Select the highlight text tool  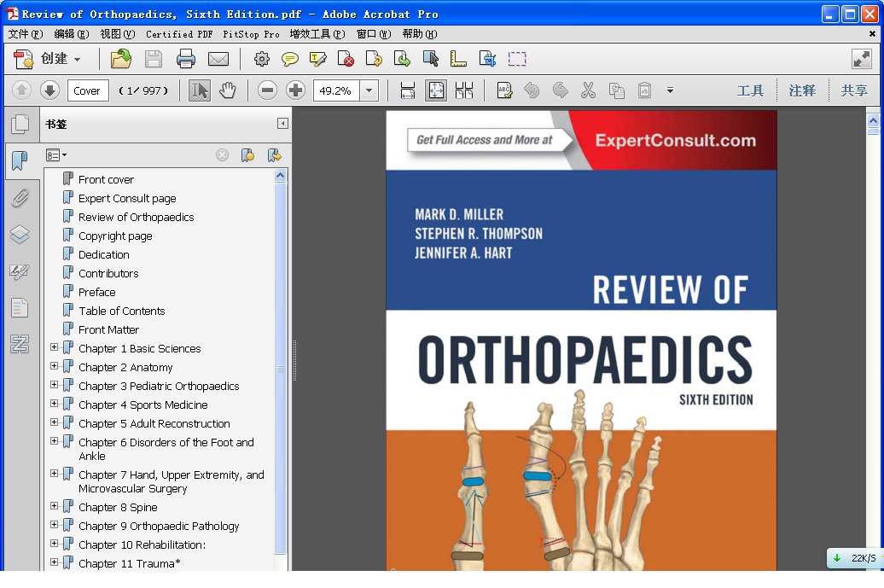point(318,59)
